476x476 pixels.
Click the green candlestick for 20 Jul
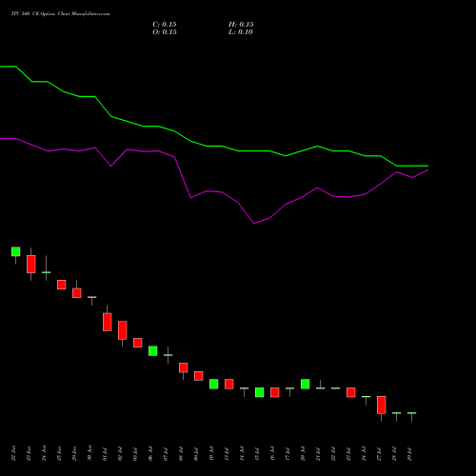click(x=306, y=384)
